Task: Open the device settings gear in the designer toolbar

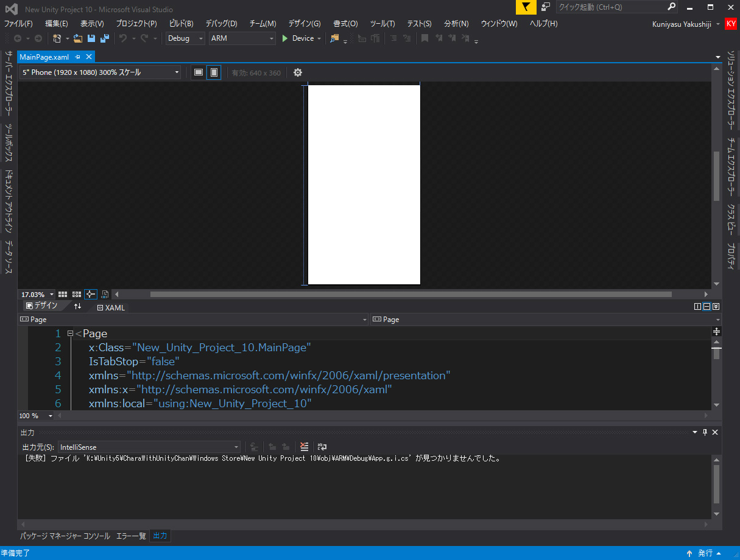Action: tap(297, 72)
